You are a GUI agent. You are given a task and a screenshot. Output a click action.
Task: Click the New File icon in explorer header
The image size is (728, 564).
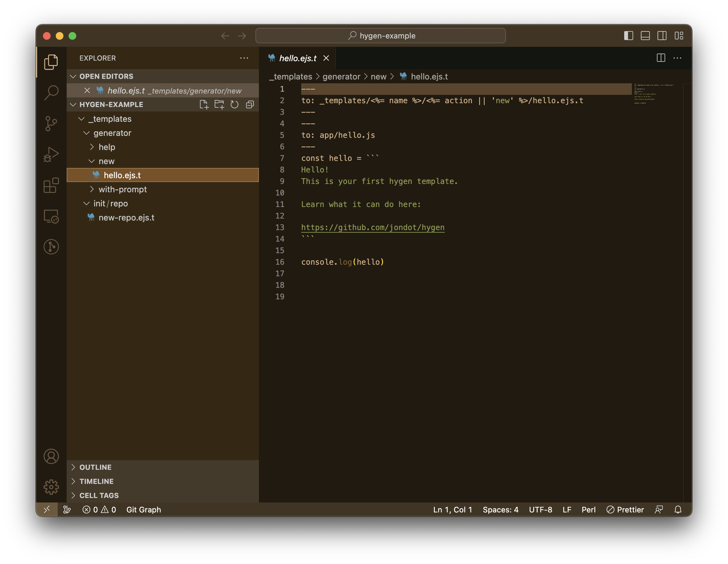tap(204, 105)
